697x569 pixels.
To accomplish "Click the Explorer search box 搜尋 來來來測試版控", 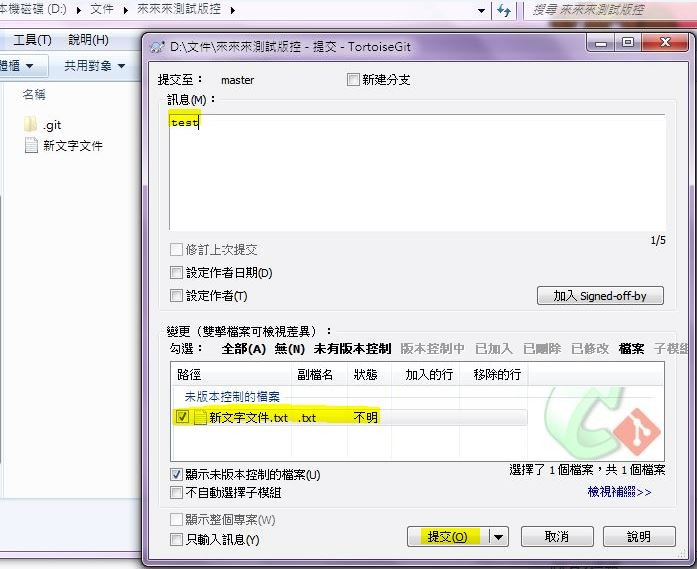I will 611,10.
